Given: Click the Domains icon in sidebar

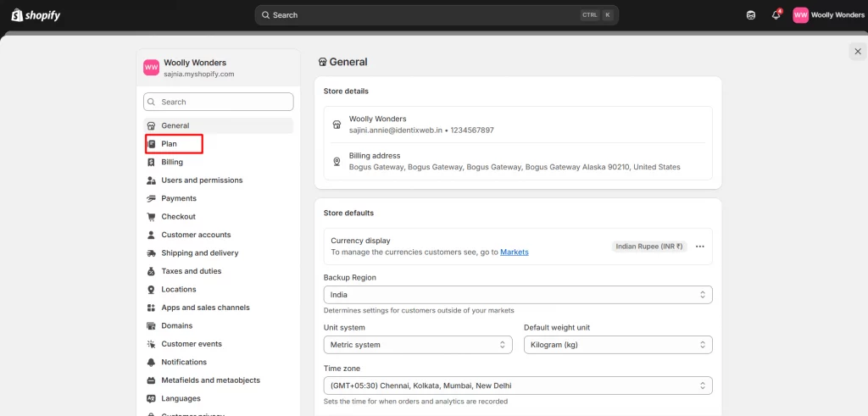Looking at the screenshot, I should coord(151,326).
